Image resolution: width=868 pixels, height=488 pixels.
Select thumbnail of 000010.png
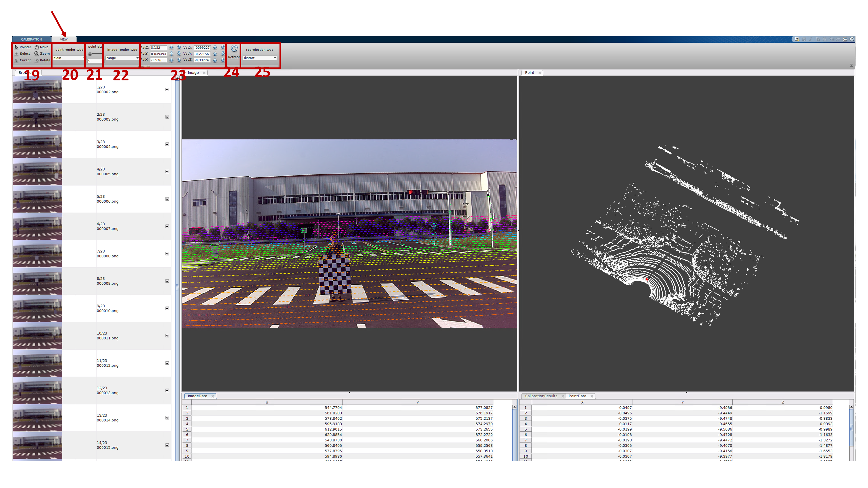(x=37, y=308)
